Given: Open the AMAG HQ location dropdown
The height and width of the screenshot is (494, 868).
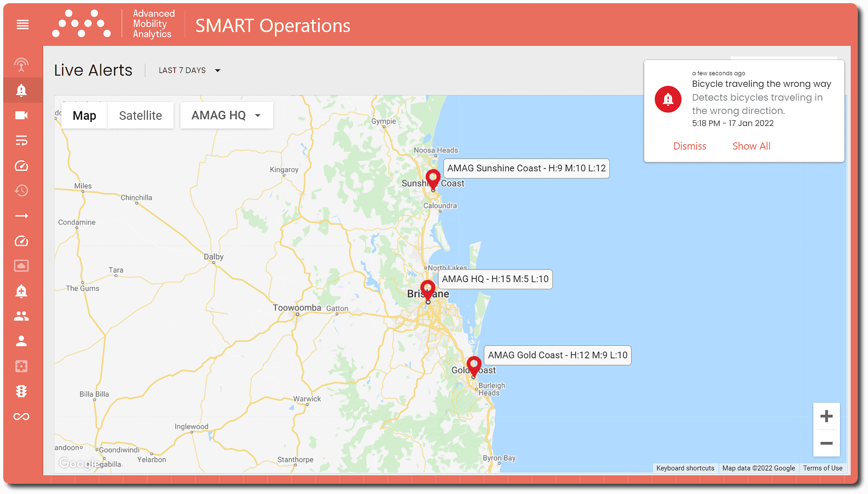Looking at the screenshot, I should pyautogui.click(x=226, y=115).
